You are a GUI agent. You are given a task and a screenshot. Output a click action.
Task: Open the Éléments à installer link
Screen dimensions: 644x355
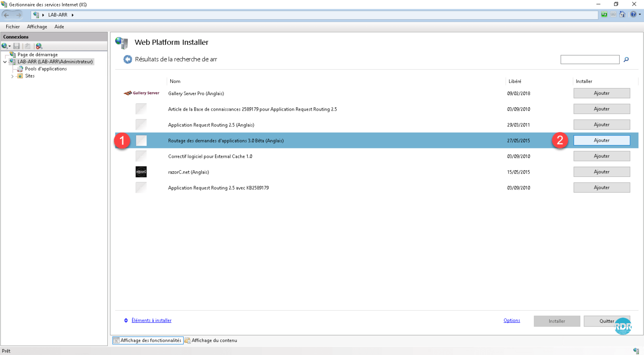(x=151, y=321)
